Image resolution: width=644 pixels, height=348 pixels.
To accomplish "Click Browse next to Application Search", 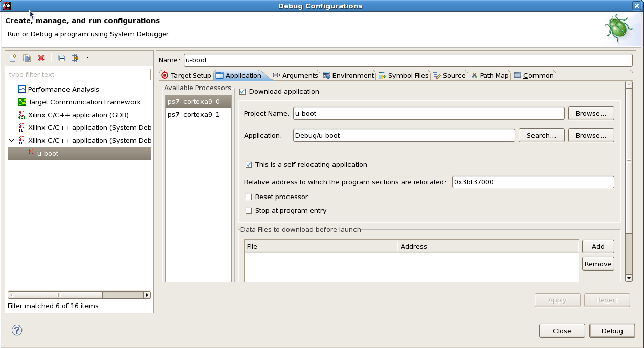I will 591,135.
